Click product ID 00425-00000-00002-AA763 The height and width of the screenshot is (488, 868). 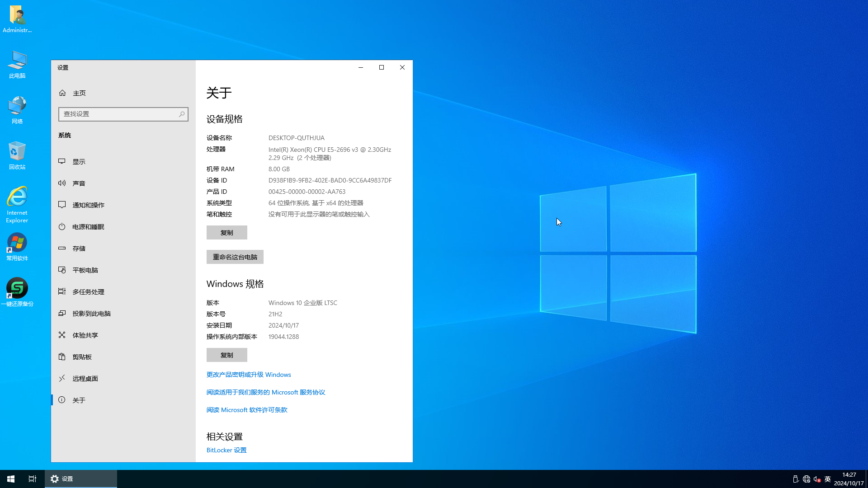pyautogui.click(x=307, y=192)
